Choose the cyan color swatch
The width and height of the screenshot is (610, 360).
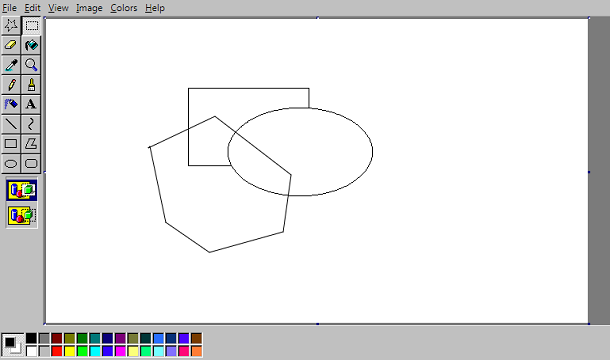point(95,351)
